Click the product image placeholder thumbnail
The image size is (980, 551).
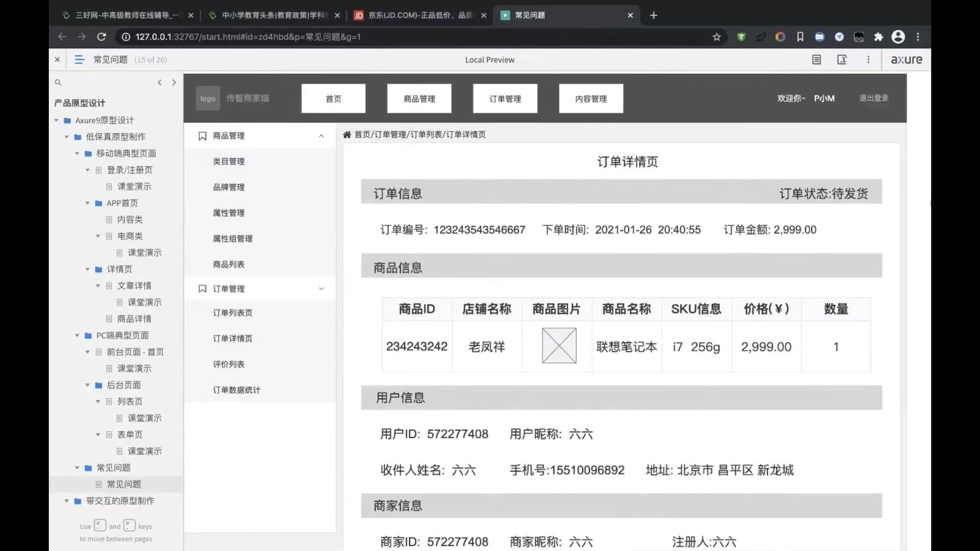[x=559, y=346]
